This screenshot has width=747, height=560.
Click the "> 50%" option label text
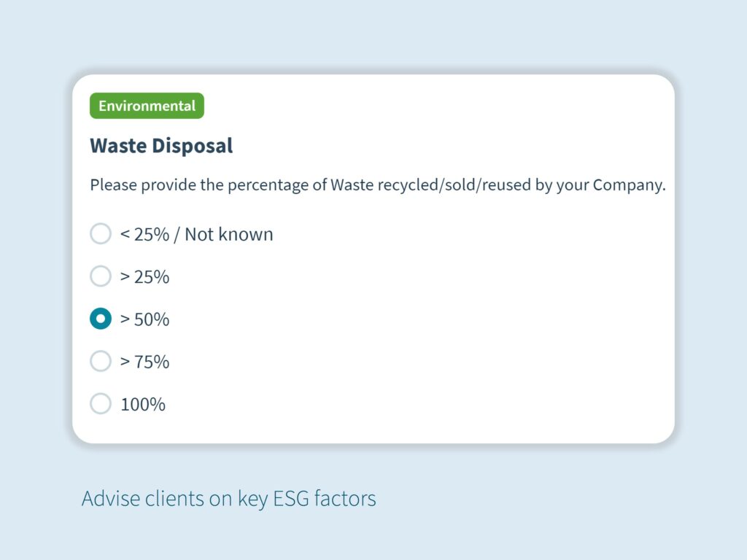(144, 319)
